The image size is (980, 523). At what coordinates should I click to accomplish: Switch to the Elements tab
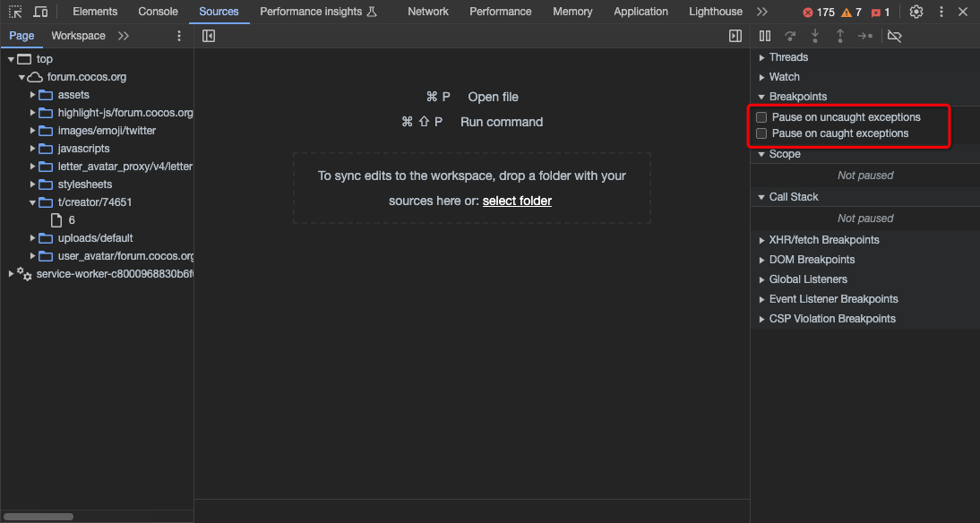(95, 12)
